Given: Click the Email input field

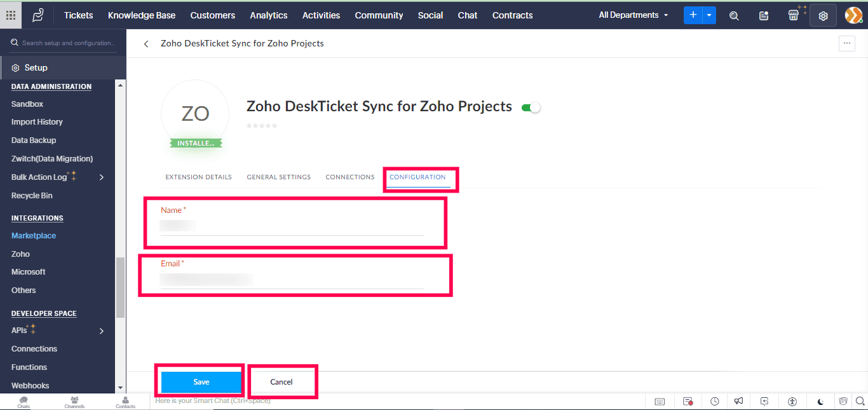Looking at the screenshot, I should pos(292,280).
